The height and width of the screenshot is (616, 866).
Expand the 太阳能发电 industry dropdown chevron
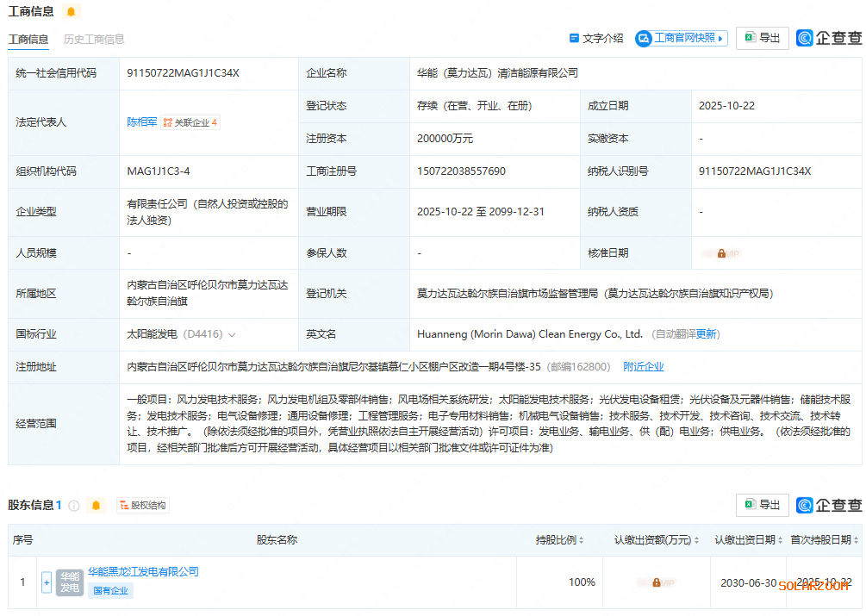point(232,334)
